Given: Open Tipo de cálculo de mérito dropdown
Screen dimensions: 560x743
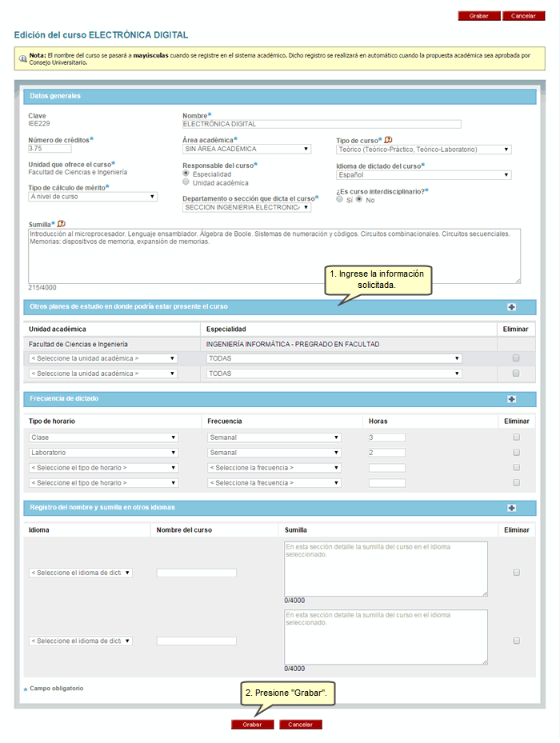Looking at the screenshot, I should pos(92,197).
